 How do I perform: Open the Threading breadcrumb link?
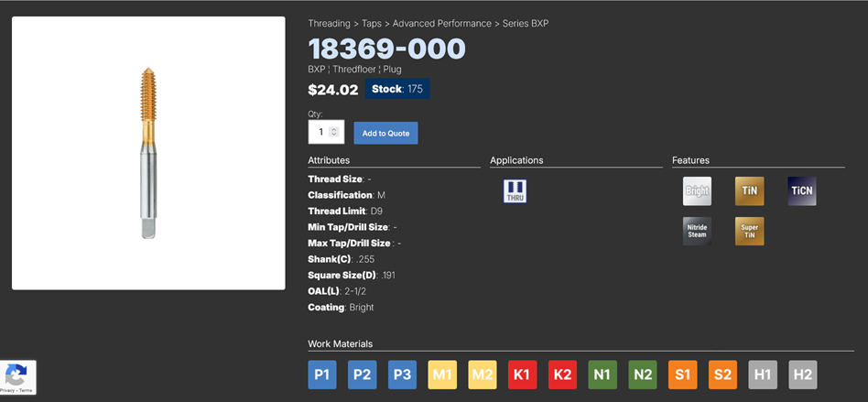(329, 23)
